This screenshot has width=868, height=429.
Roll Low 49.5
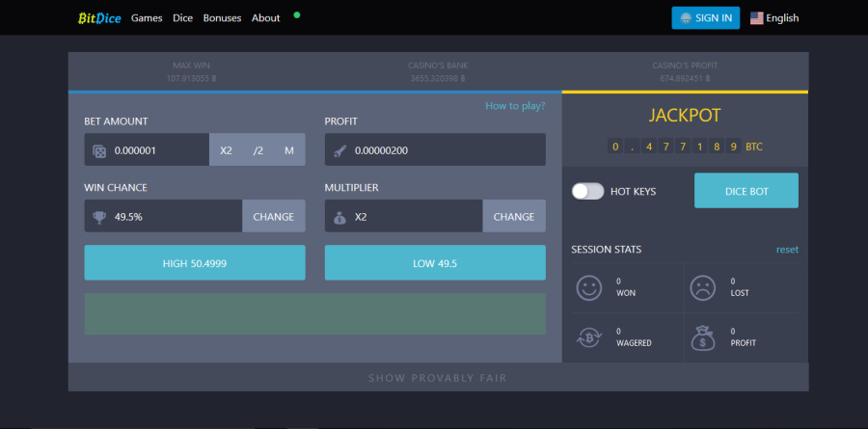[x=435, y=263]
